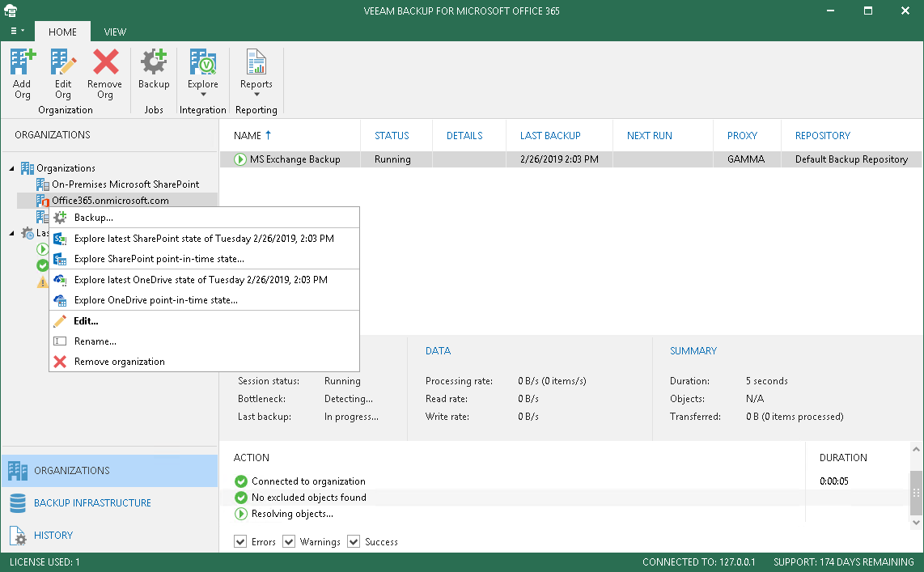Select the Organizations root tree item
Screen dimensions: 924x572
click(x=66, y=168)
